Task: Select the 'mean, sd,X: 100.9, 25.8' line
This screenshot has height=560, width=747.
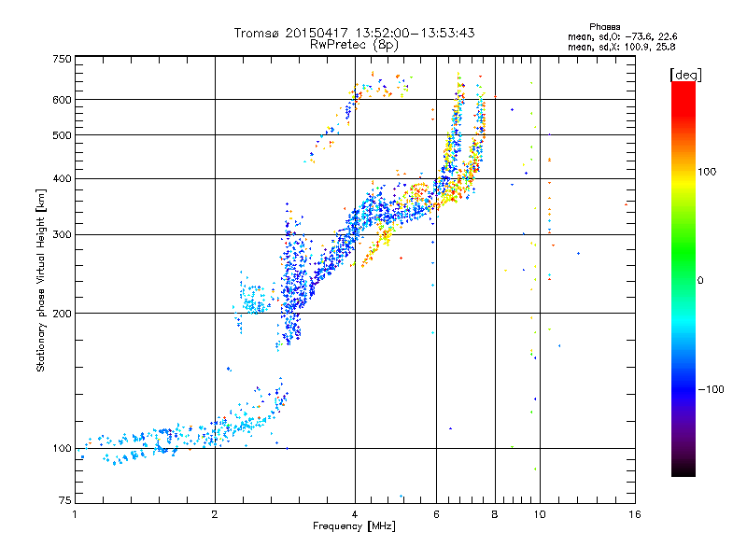Action: (x=621, y=47)
